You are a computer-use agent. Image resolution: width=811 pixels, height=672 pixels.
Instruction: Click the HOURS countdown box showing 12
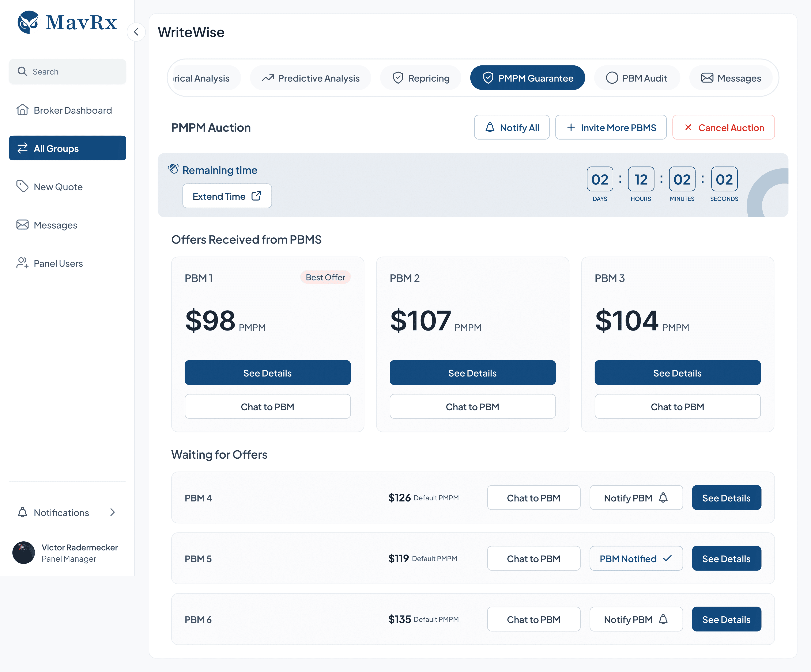point(641,179)
